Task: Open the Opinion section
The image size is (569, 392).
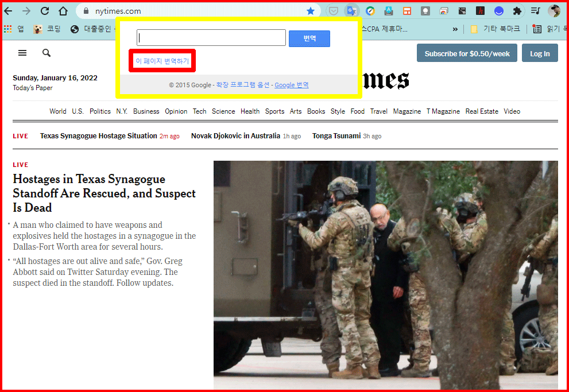Action: (x=176, y=111)
